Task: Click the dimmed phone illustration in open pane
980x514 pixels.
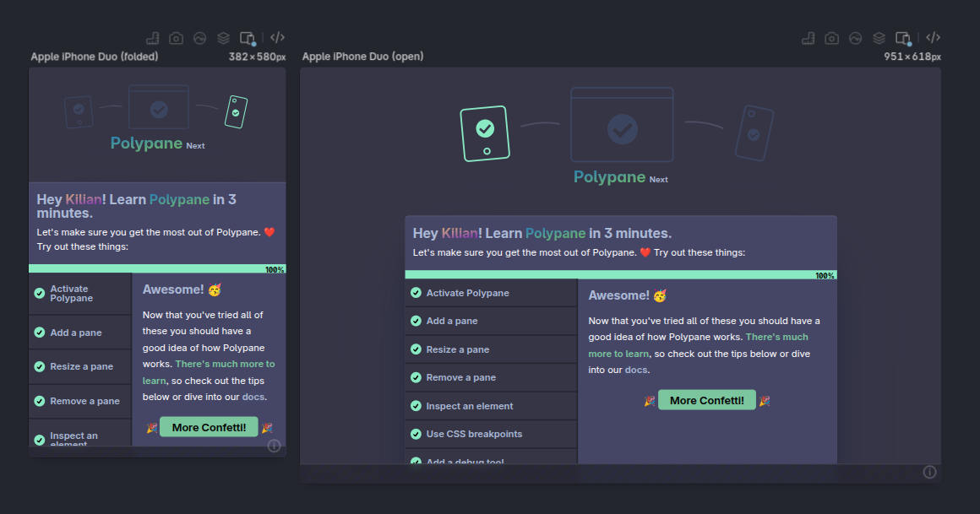Action: 754,133
